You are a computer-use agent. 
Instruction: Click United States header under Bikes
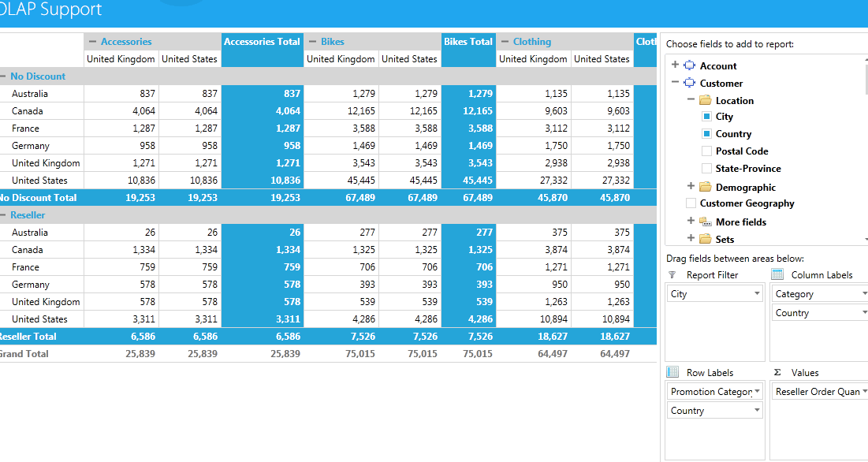410,58
